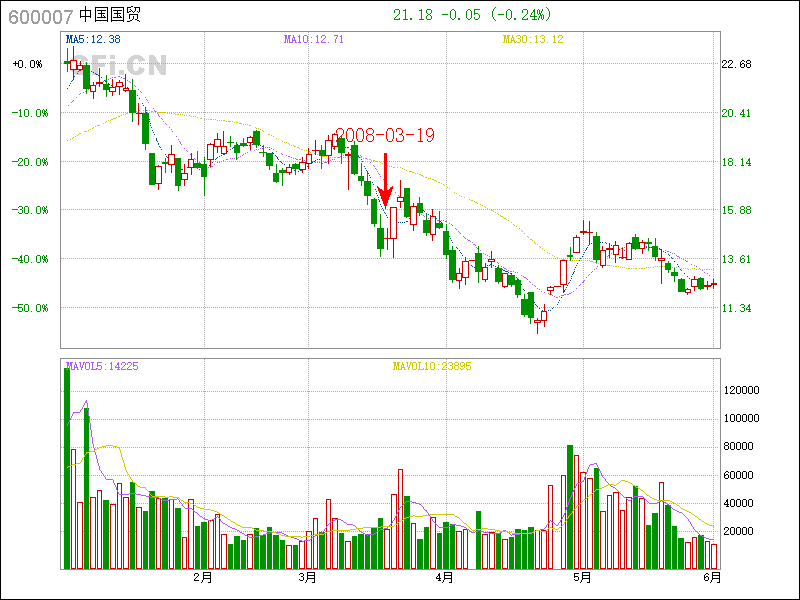Click the 2月 month label
The height and width of the screenshot is (600, 800).
tap(203, 577)
